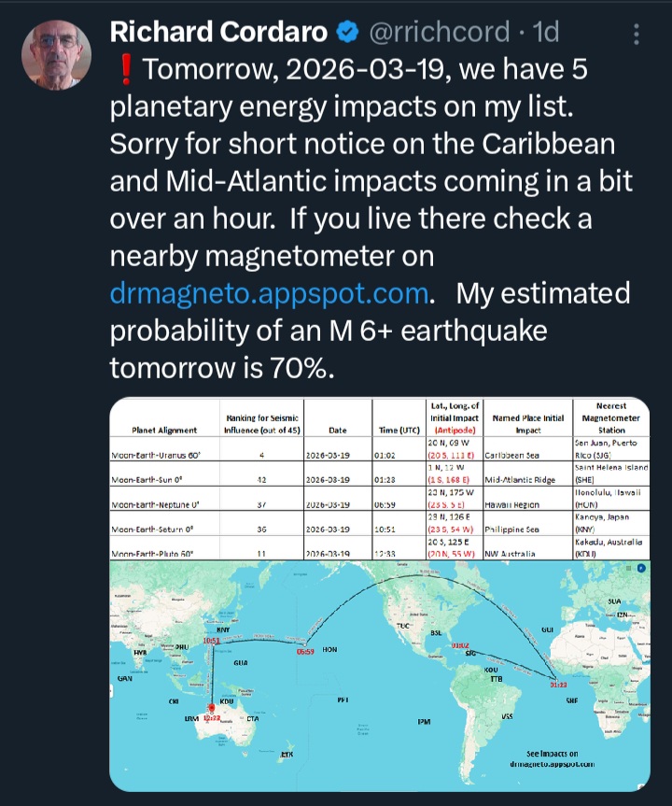Click the KNY station label near Japan
This screenshot has width=672, height=806.
click(222, 629)
